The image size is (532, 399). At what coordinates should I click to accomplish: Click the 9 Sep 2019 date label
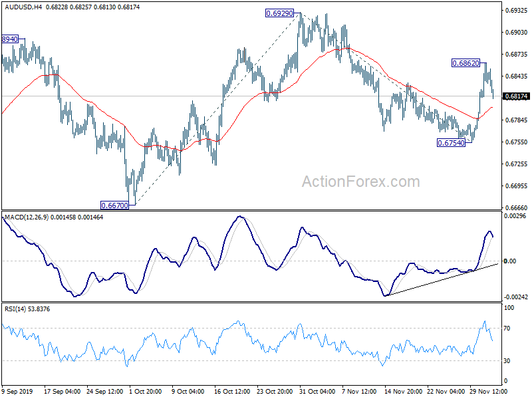[17, 392]
